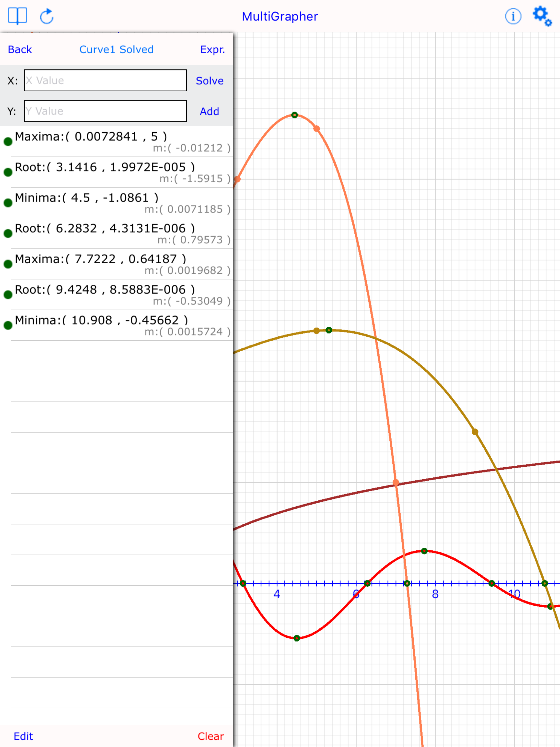Tap green dot beside Maxima 0.0072841 entry
Screen dimensions: 560x747
(8, 141)
